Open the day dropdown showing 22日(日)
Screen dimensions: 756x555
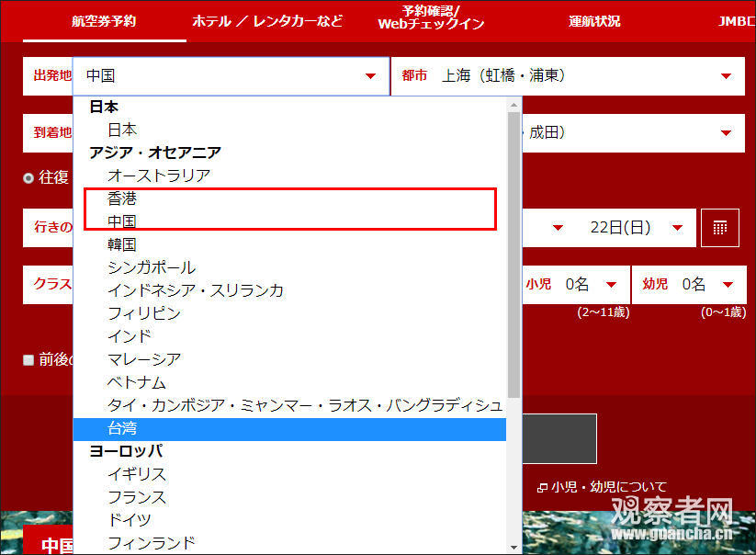[636, 228]
